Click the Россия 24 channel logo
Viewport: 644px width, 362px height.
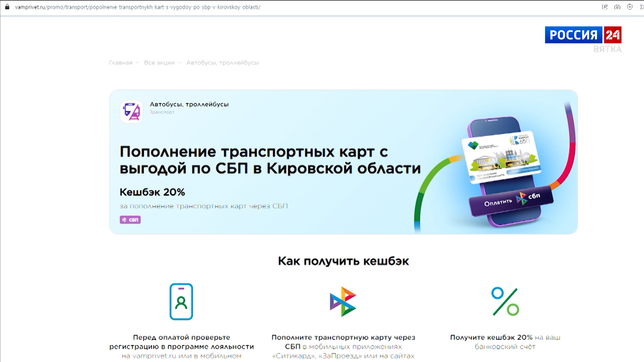point(583,35)
